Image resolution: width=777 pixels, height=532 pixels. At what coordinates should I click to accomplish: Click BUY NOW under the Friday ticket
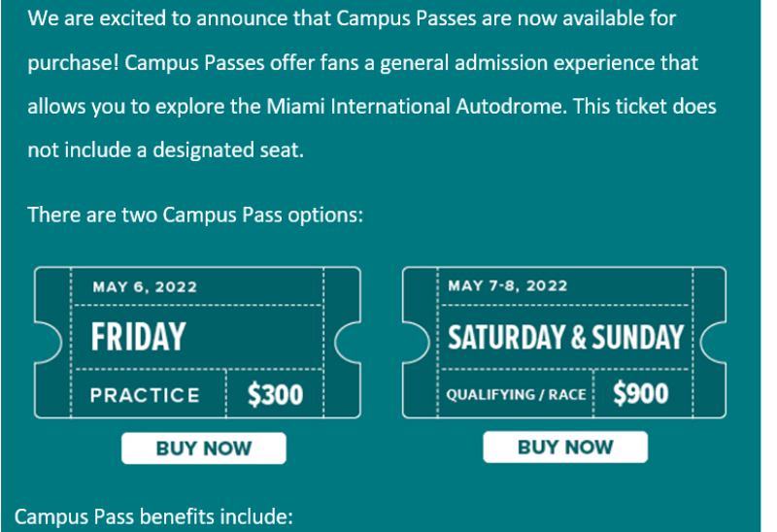pyautogui.click(x=204, y=449)
